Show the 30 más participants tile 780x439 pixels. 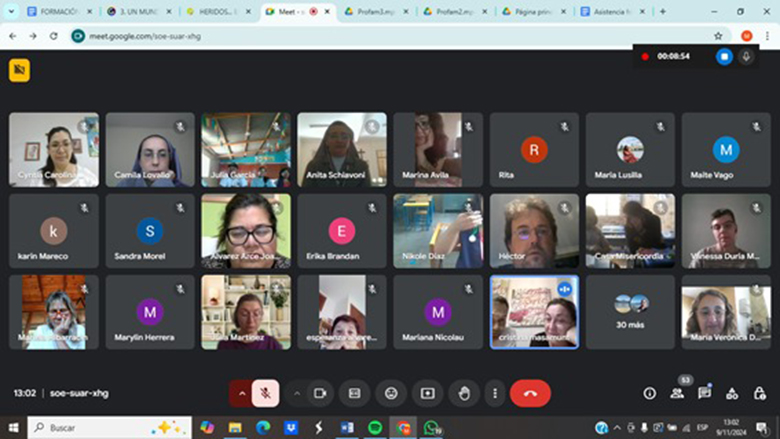click(630, 312)
